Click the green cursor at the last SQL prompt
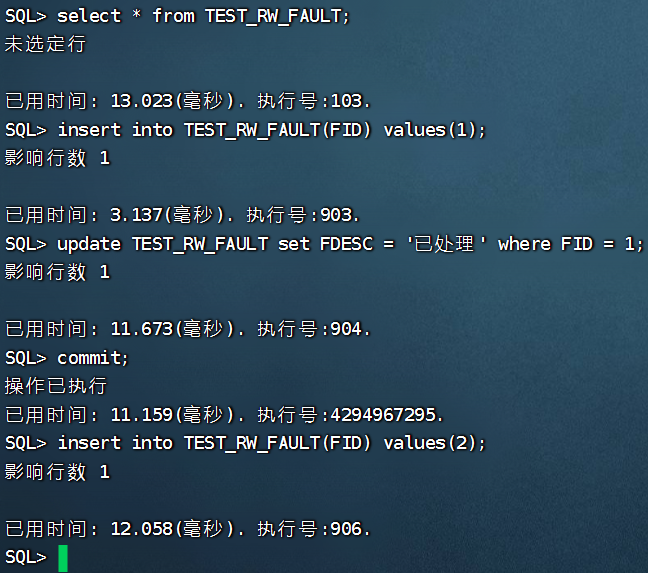 click(63, 558)
